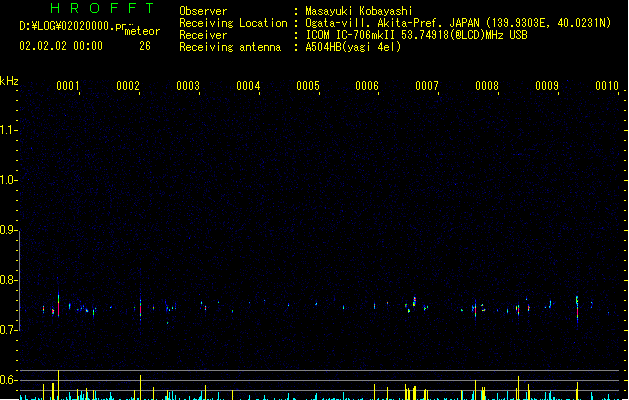The width and height of the screenshot is (629, 400).
Task: Click time marker 0009
Action: click(547, 86)
